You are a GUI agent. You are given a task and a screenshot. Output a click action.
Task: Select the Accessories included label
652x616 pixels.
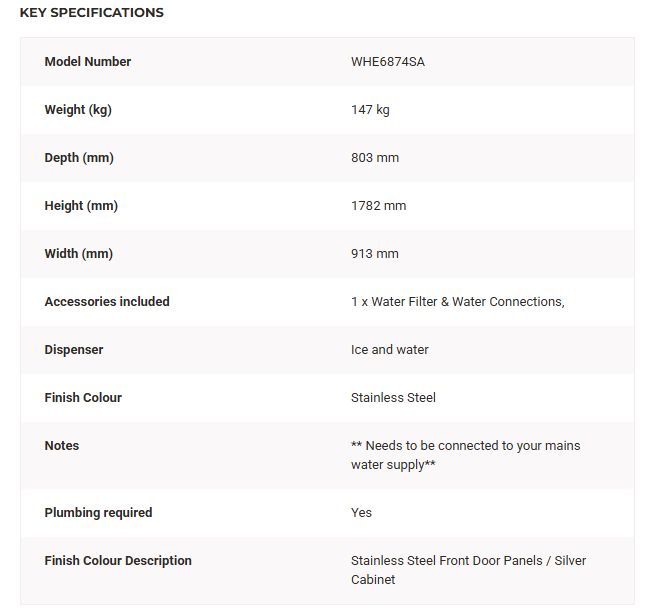tap(107, 302)
